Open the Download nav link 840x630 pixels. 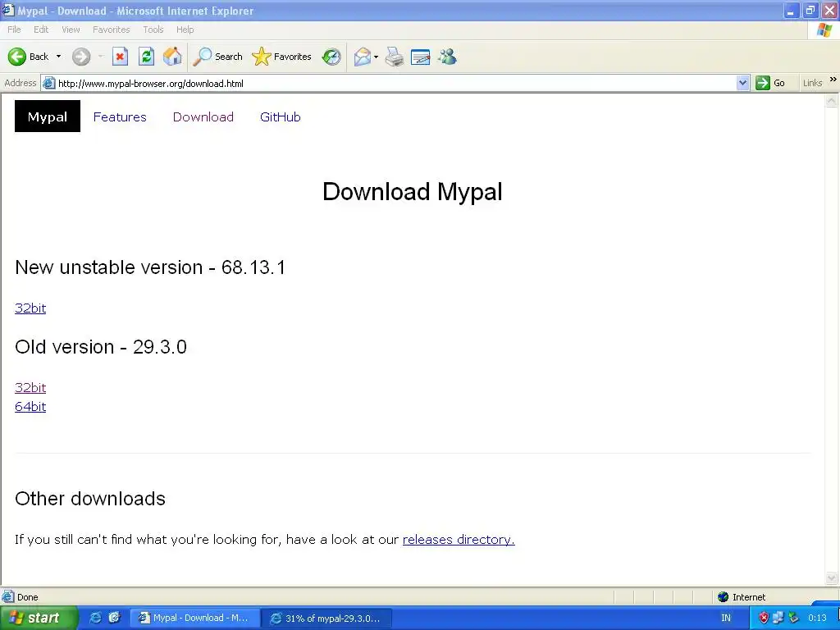[203, 116]
